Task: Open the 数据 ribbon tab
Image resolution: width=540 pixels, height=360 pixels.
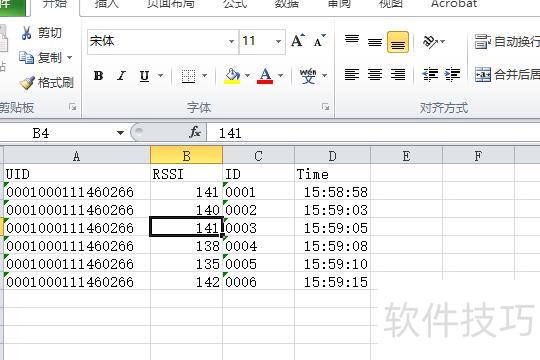Action: (x=287, y=4)
